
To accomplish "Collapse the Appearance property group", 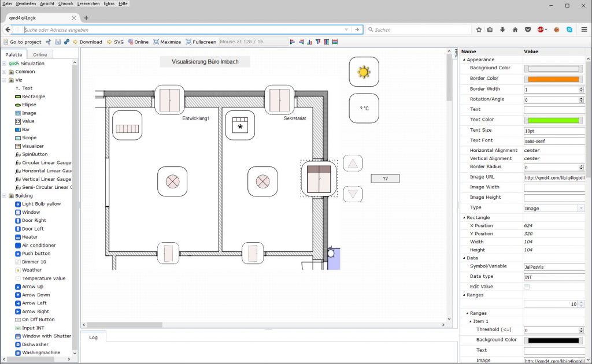I will (464, 60).
